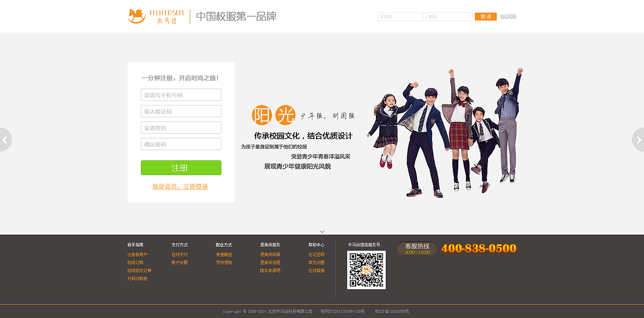Viewport: 644px width, 318px height.
Task: Open footer 帮助中心 link 忘记密码
Action: coord(316,255)
